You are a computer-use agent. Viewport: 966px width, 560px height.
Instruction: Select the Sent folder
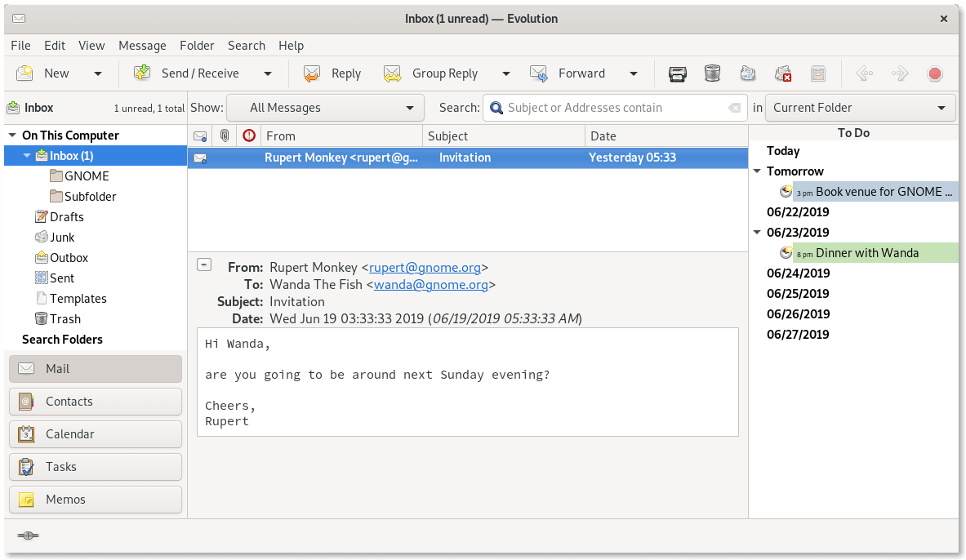tap(61, 278)
